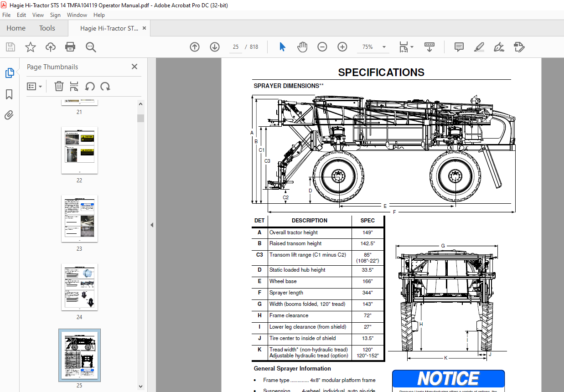Choose the arrow selection tool
This screenshot has height=392, width=564.
(282, 47)
